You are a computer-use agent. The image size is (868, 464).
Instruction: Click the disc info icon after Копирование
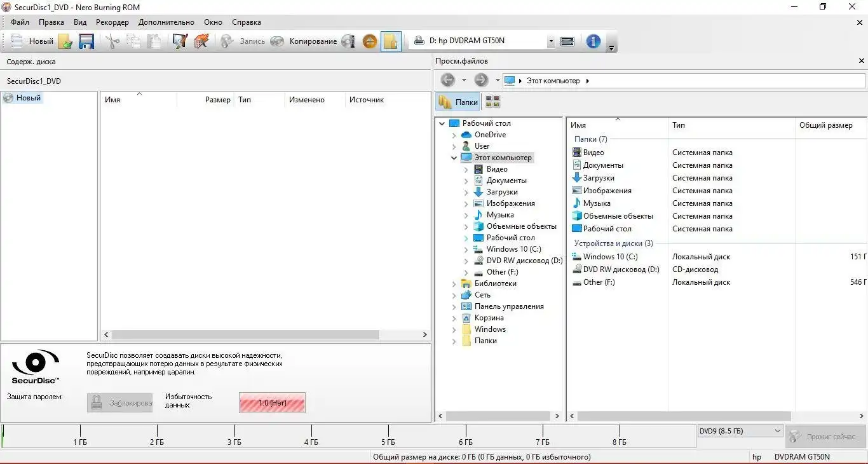pos(348,41)
